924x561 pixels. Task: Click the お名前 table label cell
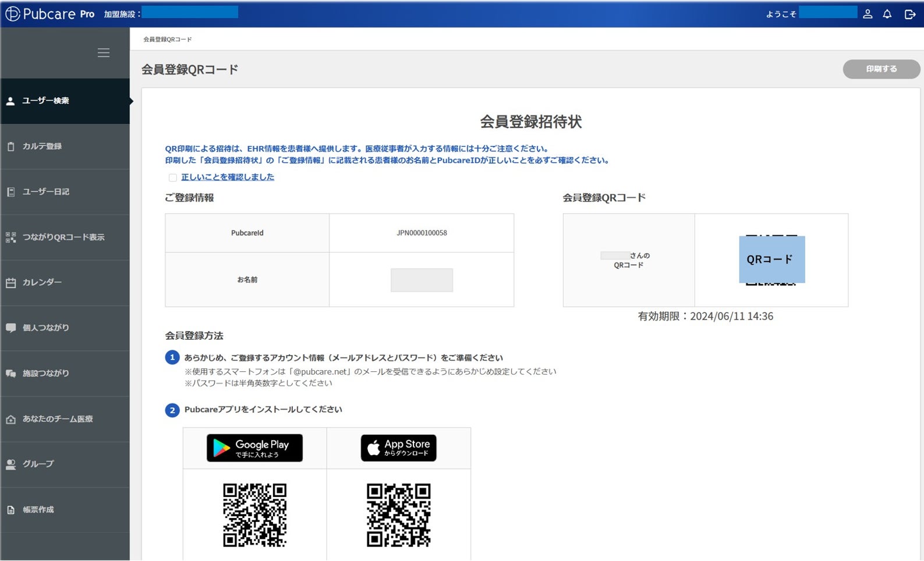[x=247, y=280]
